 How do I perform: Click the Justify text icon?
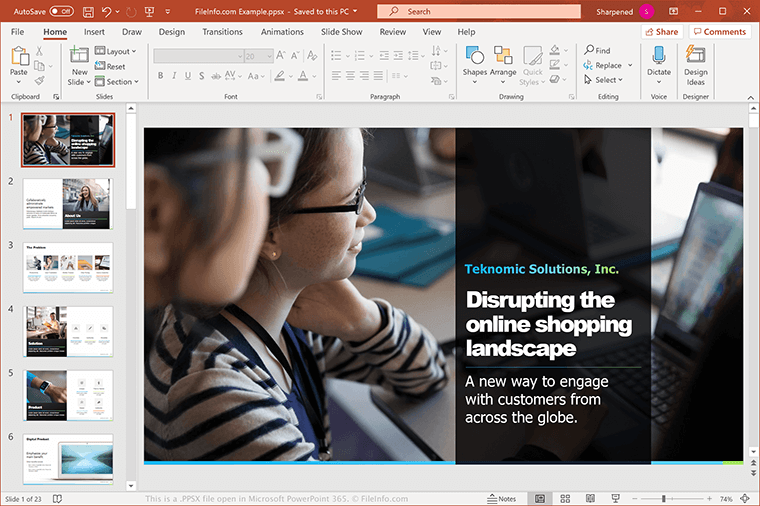[x=378, y=76]
